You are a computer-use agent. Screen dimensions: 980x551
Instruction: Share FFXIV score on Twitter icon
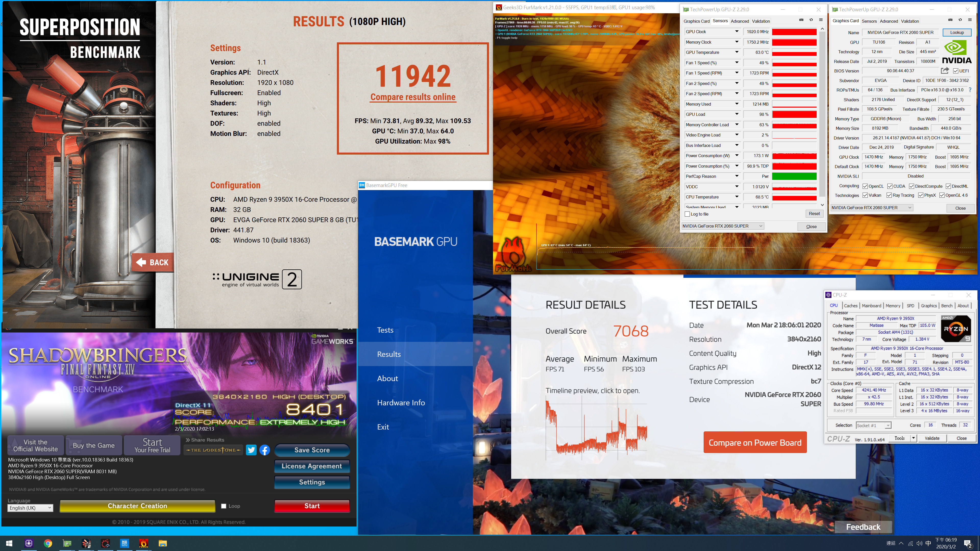[251, 450]
